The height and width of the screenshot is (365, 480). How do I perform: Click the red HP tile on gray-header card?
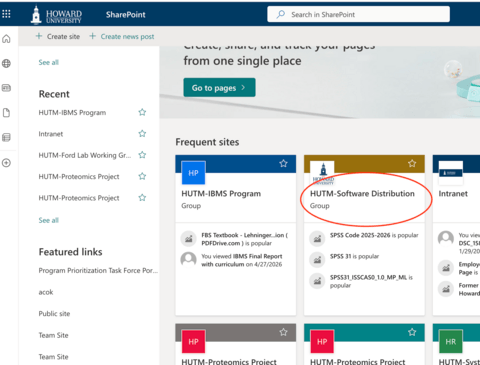coord(193,341)
